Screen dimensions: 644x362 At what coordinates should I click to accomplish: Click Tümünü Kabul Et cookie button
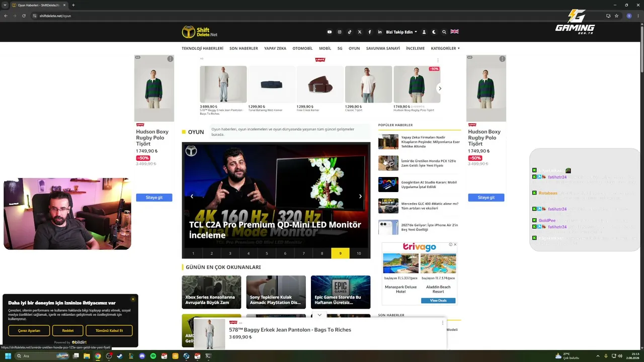(x=109, y=330)
